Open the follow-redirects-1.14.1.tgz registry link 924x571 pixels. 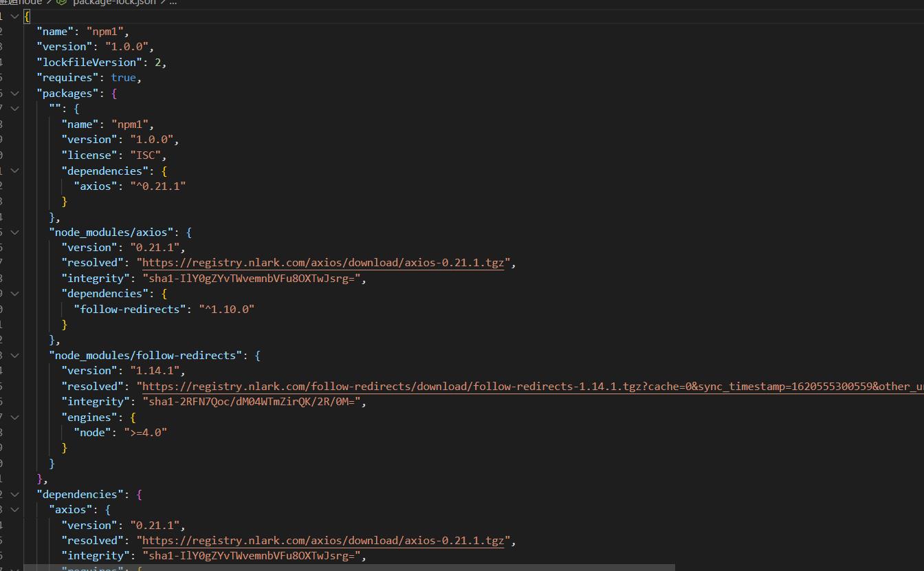[x=533, y=386]
